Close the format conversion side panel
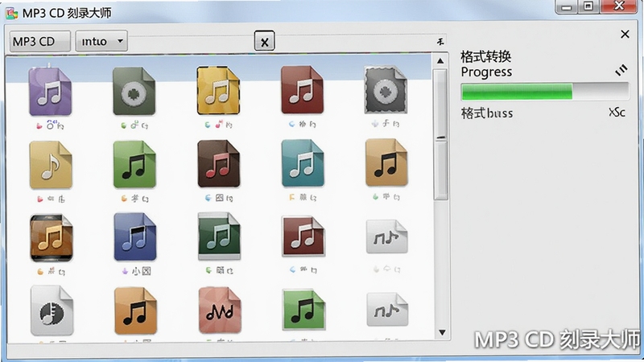This screenshot has width=644, height=362. pos(625,34)
